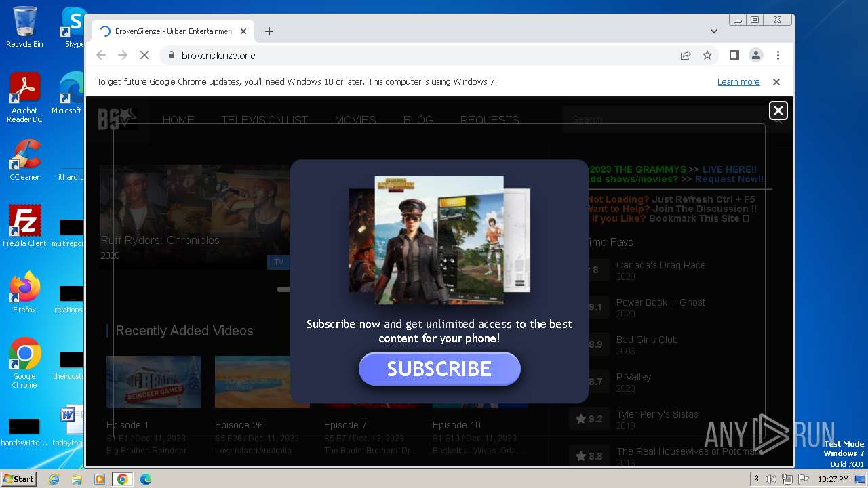View site lock information icon
This screenshot has height=488, width=868.
tap(172, 55)
